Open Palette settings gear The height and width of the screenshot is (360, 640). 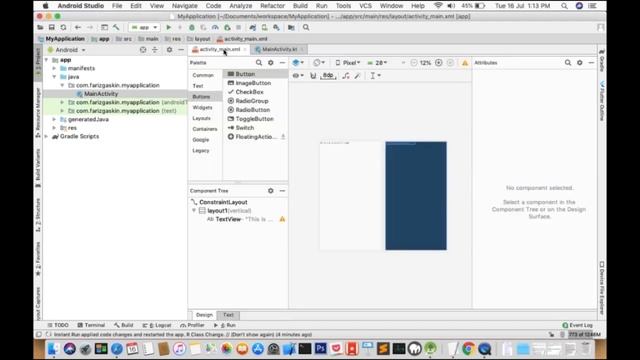[271, 62]
